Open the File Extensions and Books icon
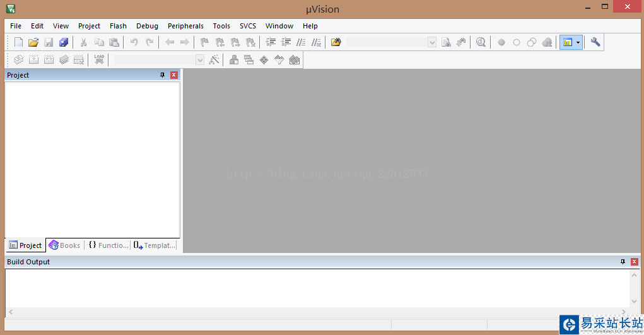644x335 pixels. click(x=234, y=59)
